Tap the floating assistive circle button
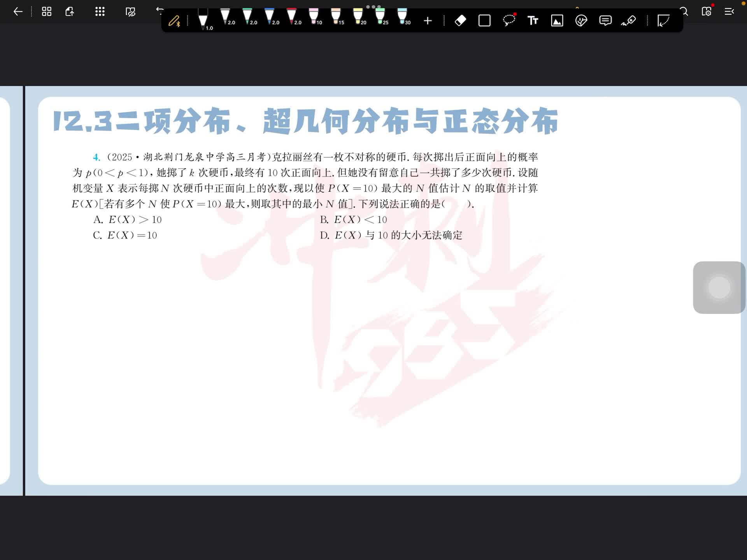 coord(719,288)
